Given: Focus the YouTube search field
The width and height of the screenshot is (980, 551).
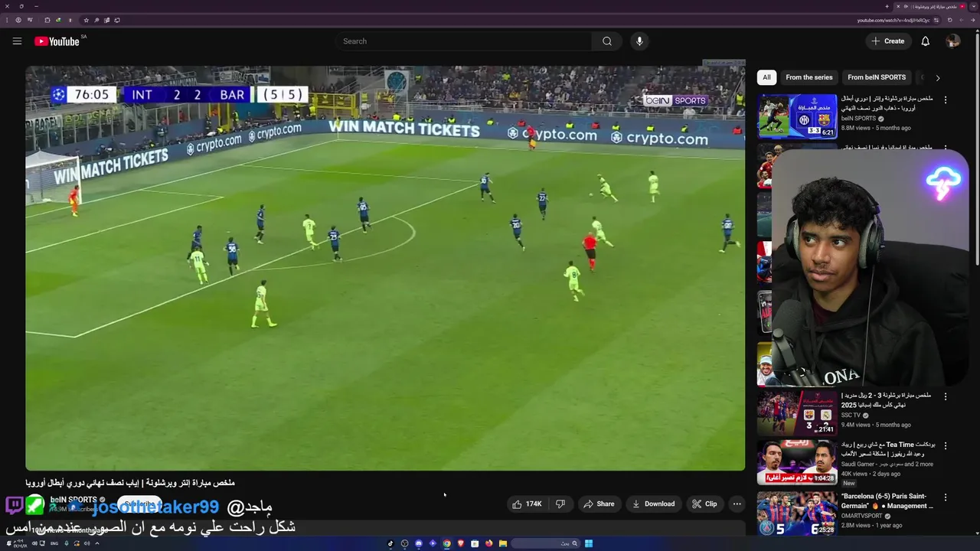Looking at the screenshot, I should point(463,41).
